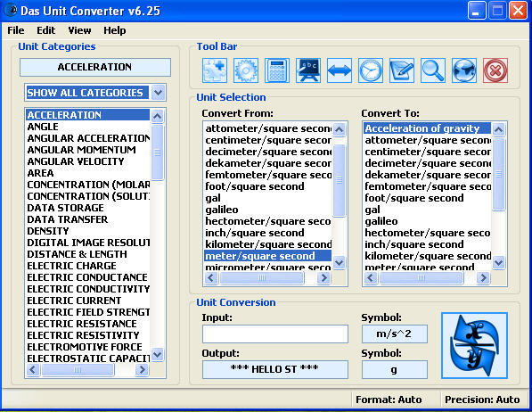The height and width of the screenshot is (412, 532).
Task: Choose inch/square second in Convert From
Action: [267, 233]
